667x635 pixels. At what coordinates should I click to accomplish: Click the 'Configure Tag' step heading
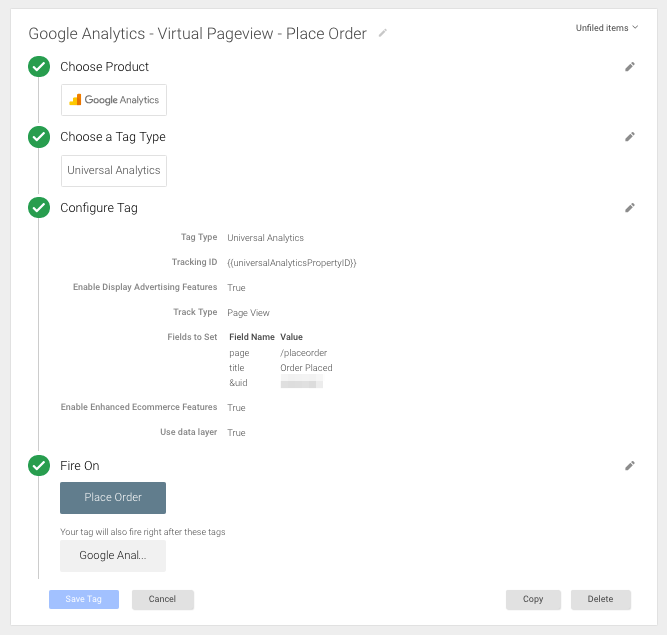tap(99, 208)
